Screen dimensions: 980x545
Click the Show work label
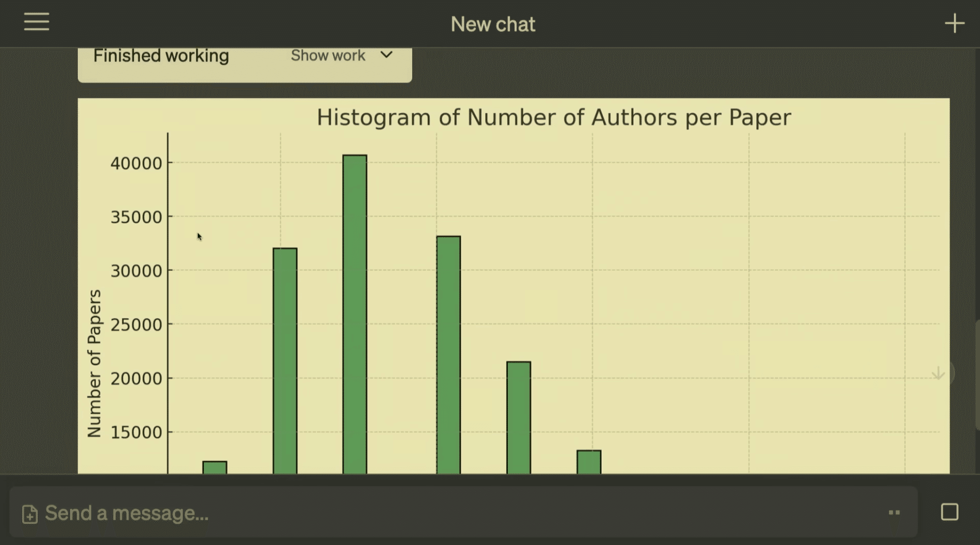click(328, 56)
